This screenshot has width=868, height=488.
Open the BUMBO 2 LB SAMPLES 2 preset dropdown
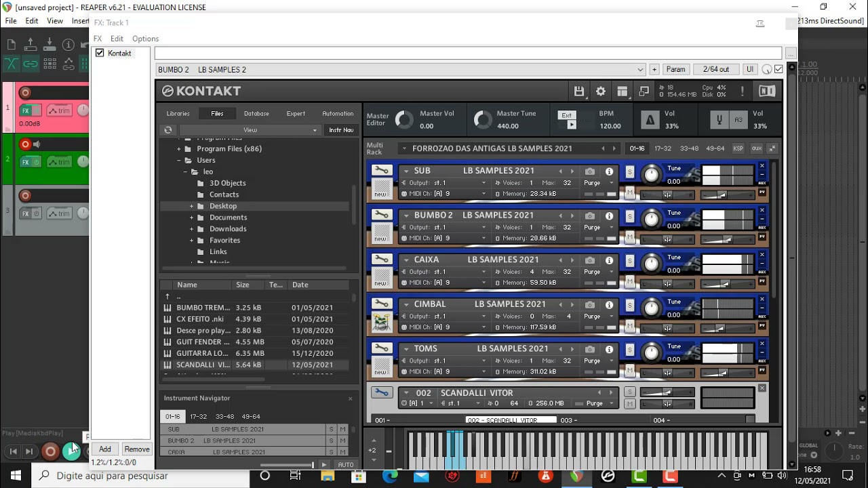401,69
